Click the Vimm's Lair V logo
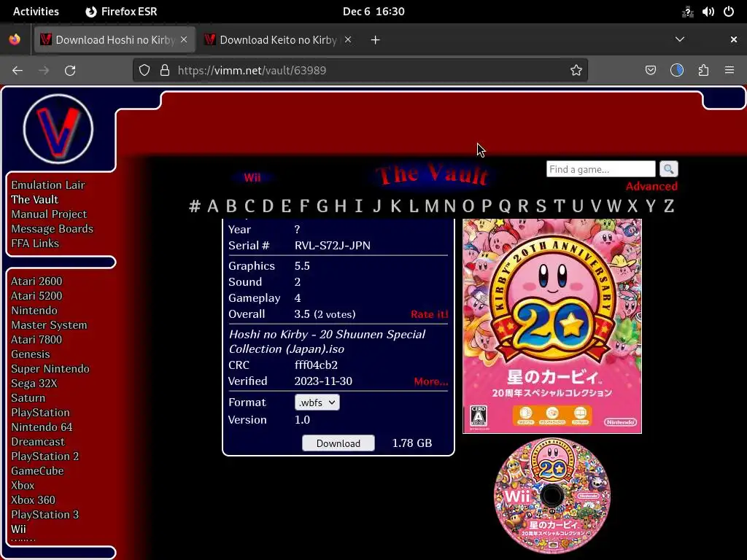The width and height of the screenshot is (747, 560). [x=58, y=129]
